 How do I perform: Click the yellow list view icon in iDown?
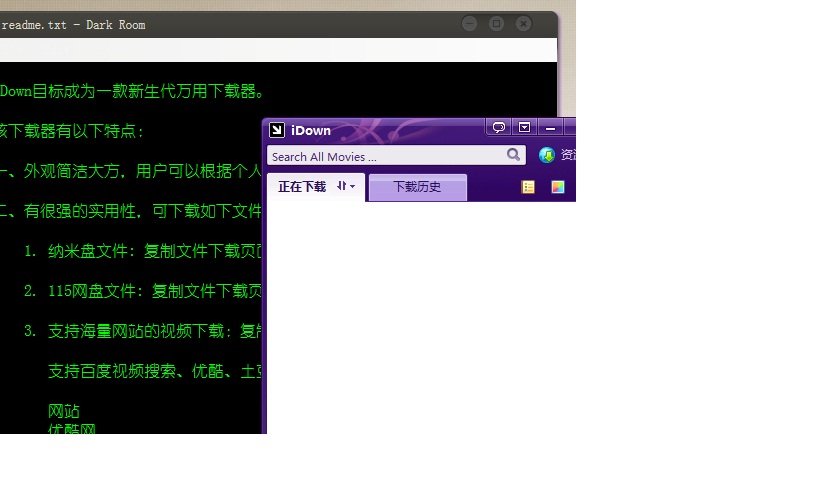pos(528,187)
